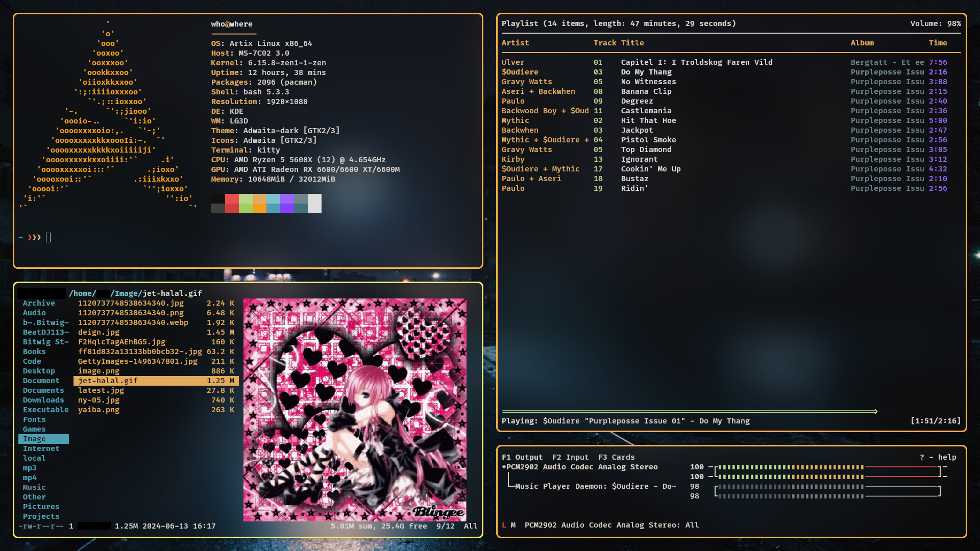Click the Track Title column header
980x551 pixels.
[x=619, y=43]
